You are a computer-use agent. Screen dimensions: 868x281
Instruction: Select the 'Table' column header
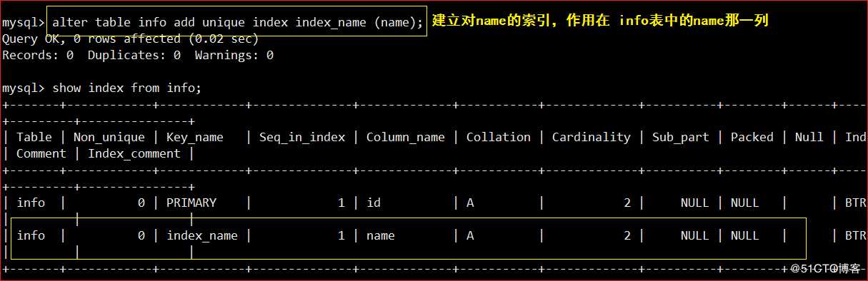click(x=34, y=137)
